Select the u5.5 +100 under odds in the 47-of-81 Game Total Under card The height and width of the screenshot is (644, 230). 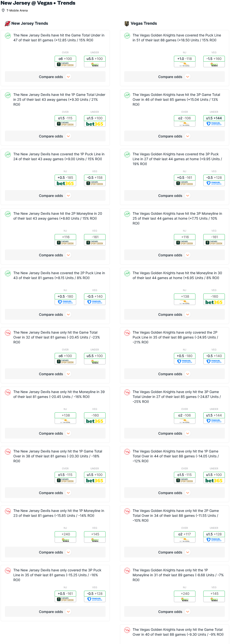pyautogui.click(x=95, y=59)
